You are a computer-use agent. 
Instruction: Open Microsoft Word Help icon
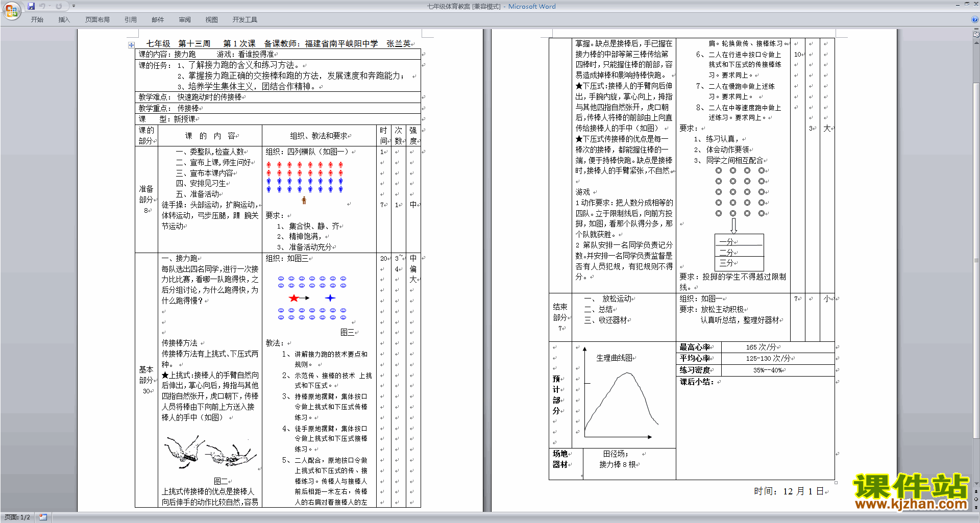click(975, 20)
